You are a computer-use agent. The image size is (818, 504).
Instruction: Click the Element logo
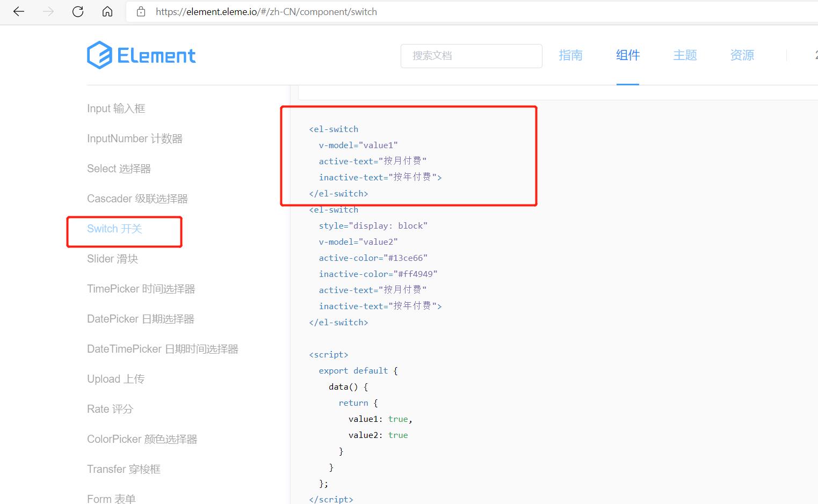(141, 55)
